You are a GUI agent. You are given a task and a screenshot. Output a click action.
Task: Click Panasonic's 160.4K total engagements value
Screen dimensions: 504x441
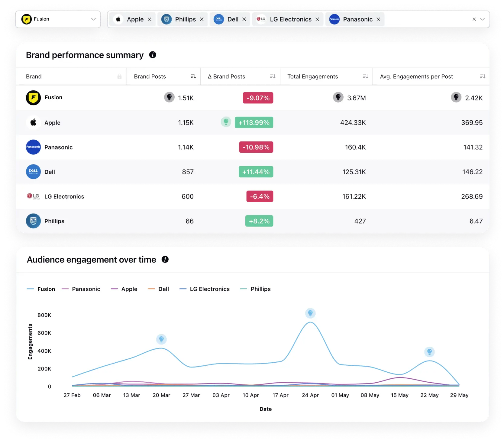pos(355,147)
